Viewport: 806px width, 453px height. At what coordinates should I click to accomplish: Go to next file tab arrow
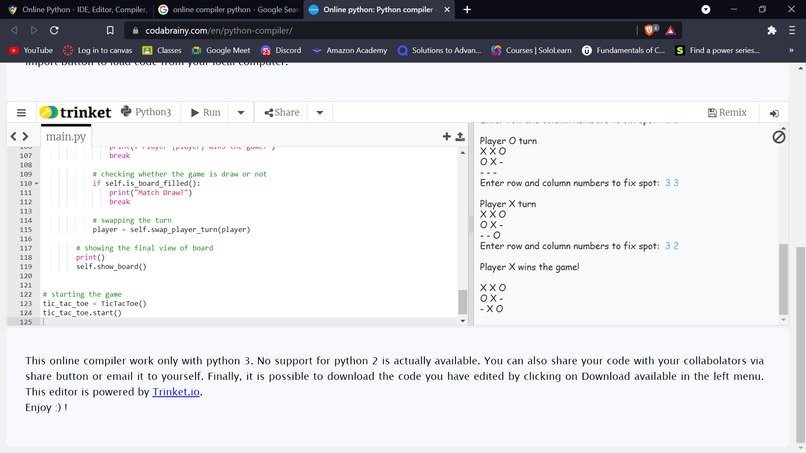pos(25,136)
